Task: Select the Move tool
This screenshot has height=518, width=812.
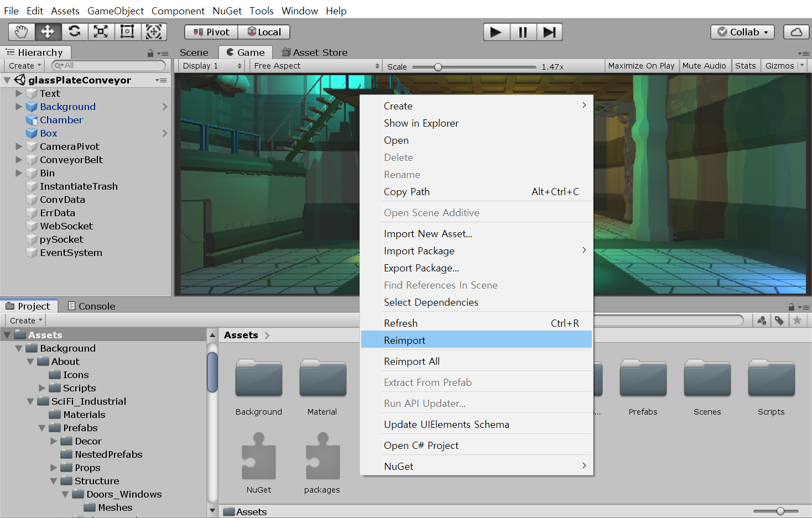Action: tap(48, 32)
